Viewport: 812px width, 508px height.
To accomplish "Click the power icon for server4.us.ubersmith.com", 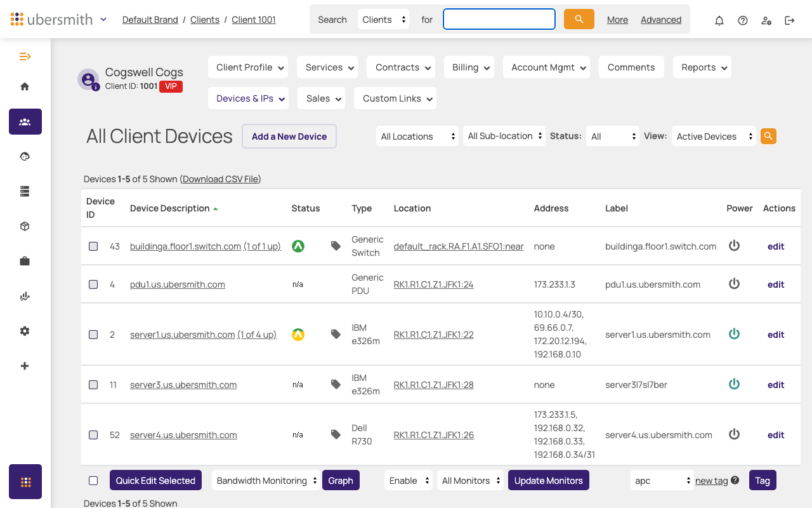I will [x=734, y=434].
